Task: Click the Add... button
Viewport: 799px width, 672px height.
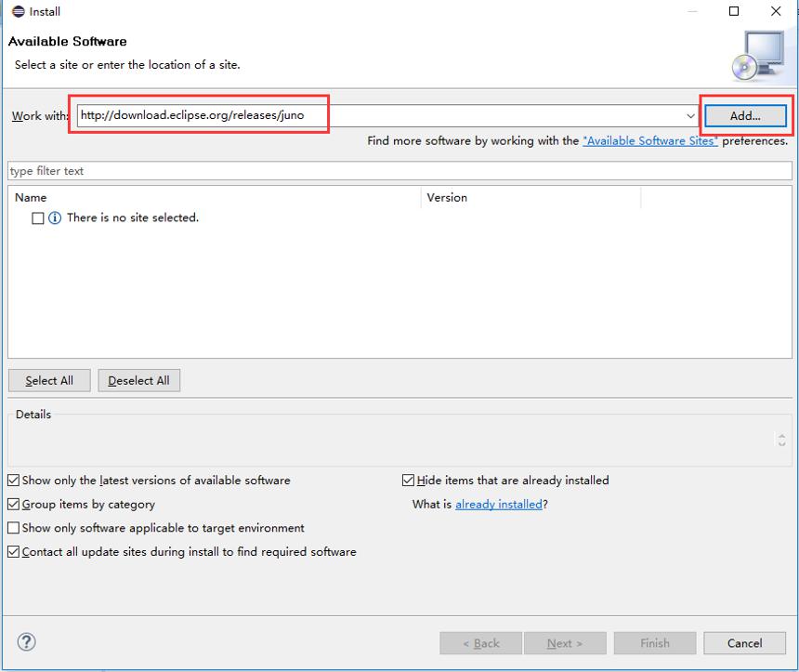Action: coord(745,116)
